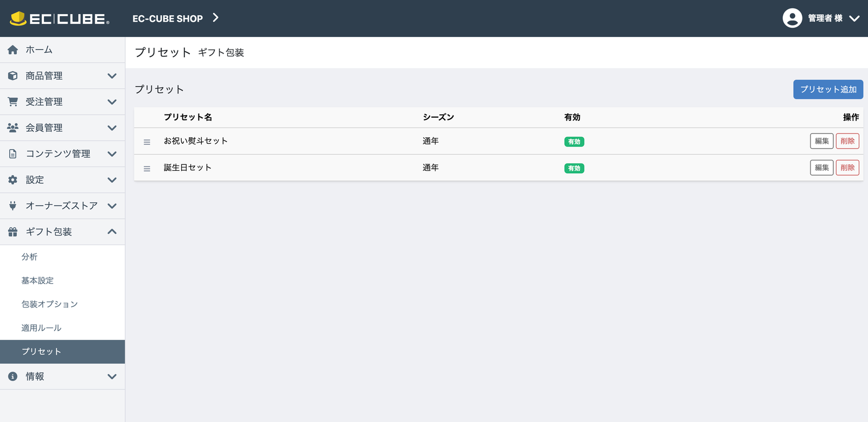The image size is (868, 422).
Task: Click the drag handle for 誕生日セット
Action: (x=147, y=169)
